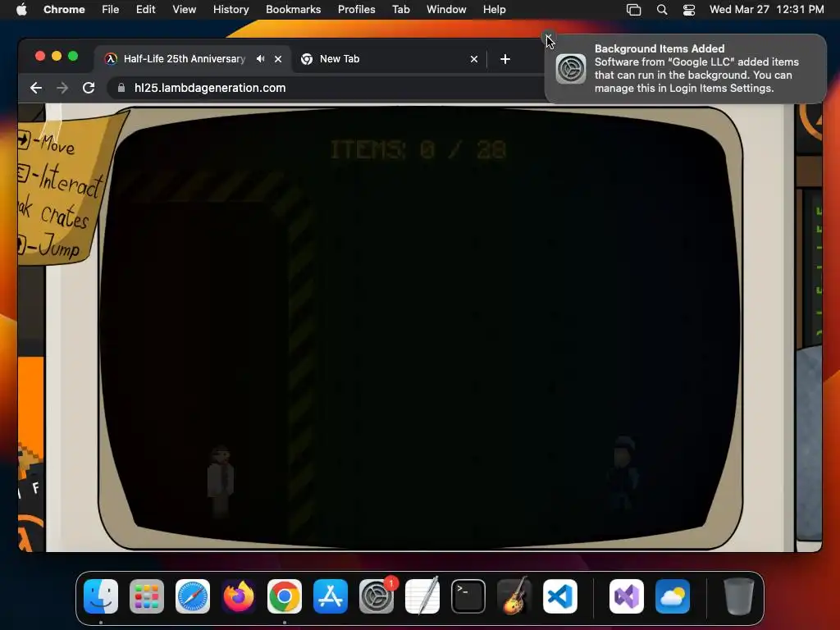Open the Tab menu
Viewport: 840px width, 630px height.
coord(400,9)
